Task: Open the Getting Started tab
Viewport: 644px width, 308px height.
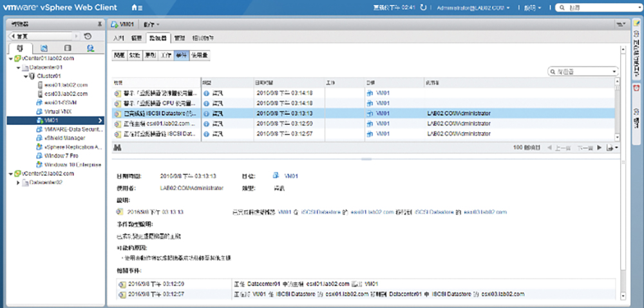Action: [118, 38]
